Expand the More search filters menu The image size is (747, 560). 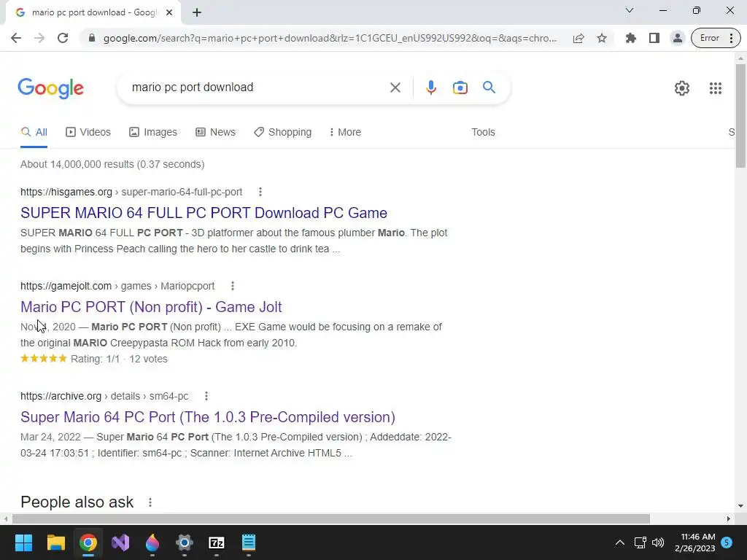[345, 133]
